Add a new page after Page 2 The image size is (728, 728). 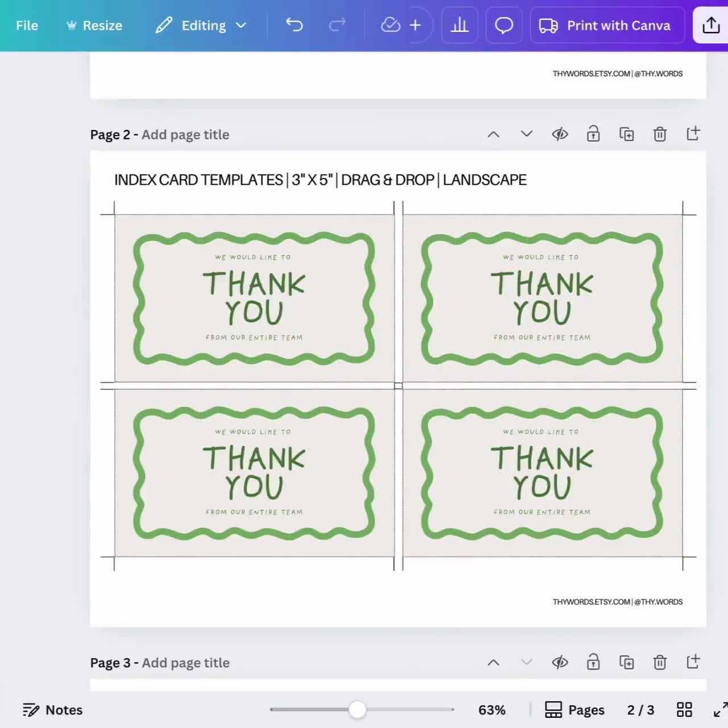[x=693, y=135]
